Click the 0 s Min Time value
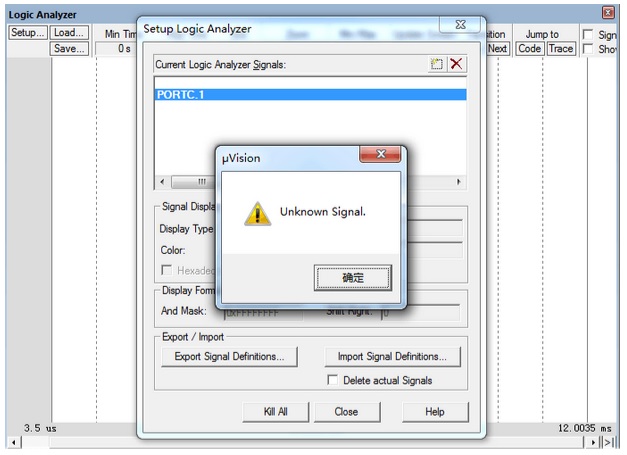Screen dimensions: 627x455 pos(124,49)
